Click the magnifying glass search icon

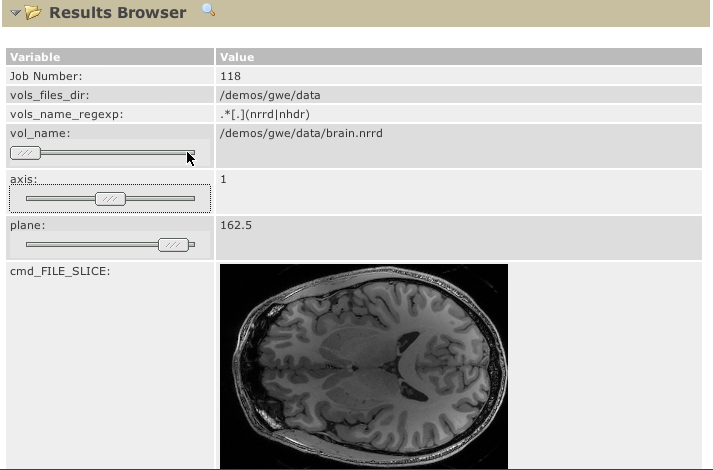point(208,11)
